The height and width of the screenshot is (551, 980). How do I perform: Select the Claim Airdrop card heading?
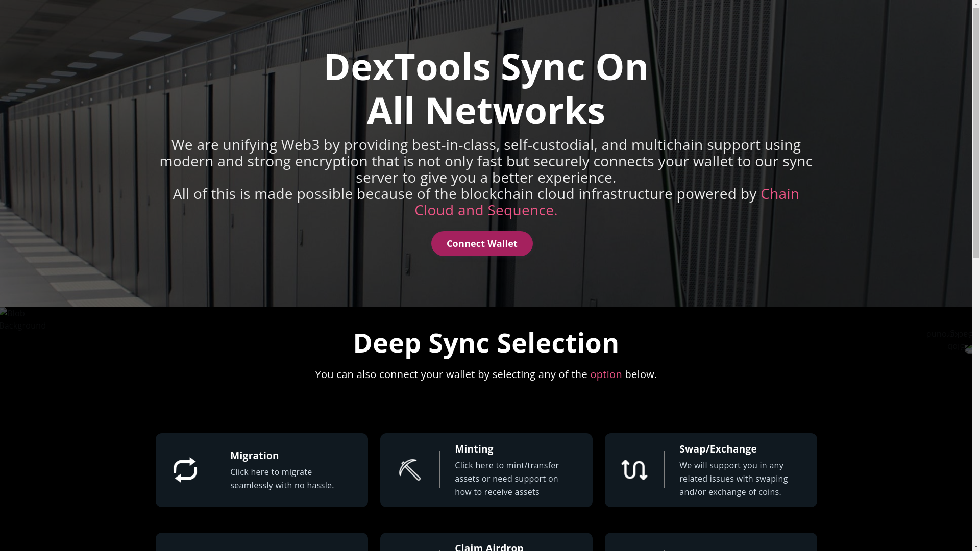489,546
